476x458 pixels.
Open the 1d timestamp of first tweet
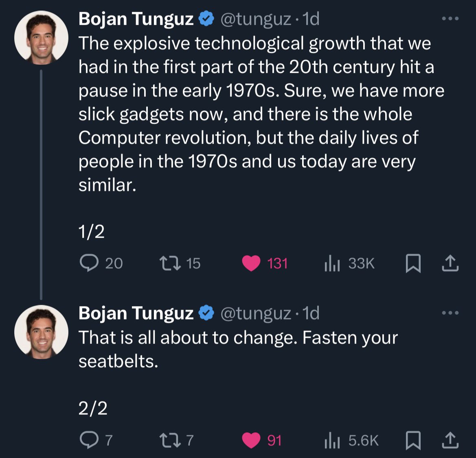click(311, 19)
